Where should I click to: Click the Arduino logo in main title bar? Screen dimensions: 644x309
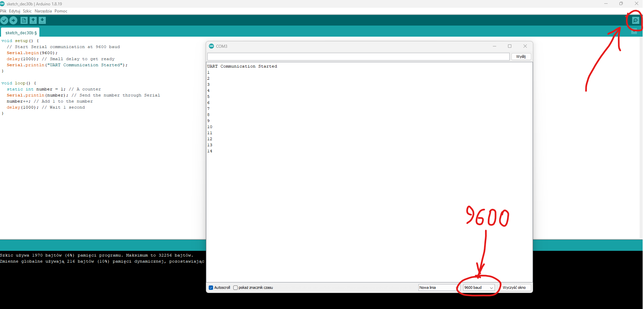coord(2,4)
